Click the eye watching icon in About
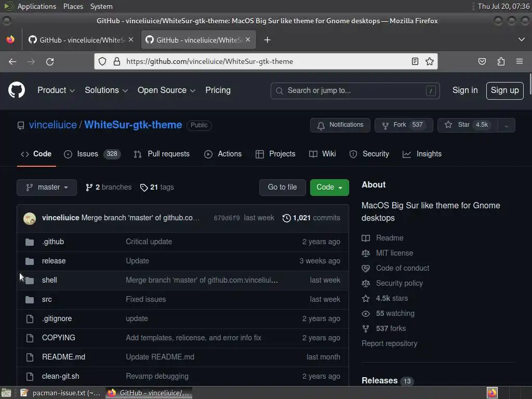The width and height of the screenshot is (532, 399). (x=365, y=313)
